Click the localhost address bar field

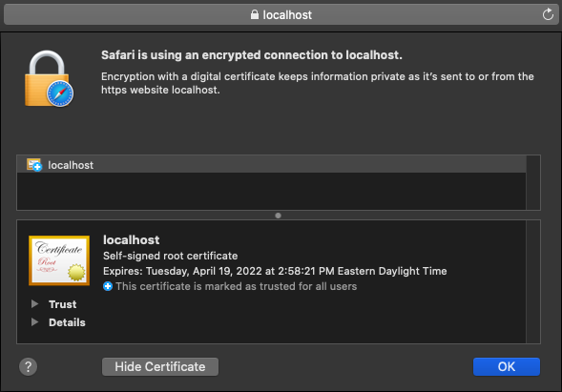tap(281, 14)
